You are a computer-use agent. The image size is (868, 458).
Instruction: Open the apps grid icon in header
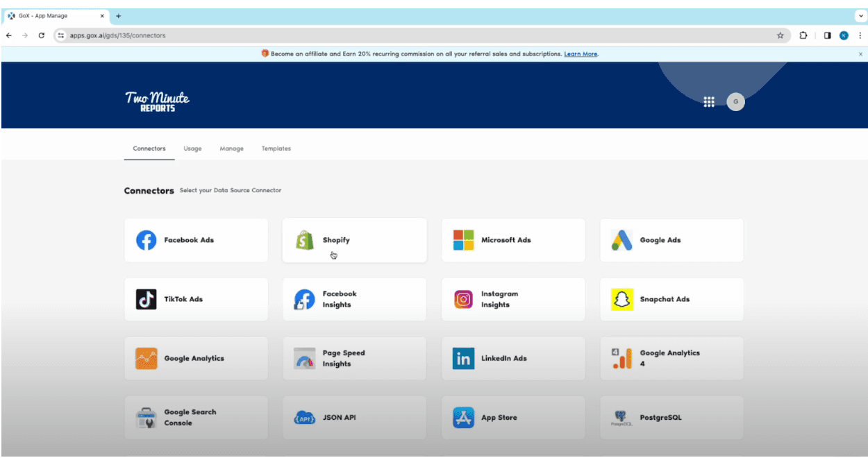(x=709, y=102)
